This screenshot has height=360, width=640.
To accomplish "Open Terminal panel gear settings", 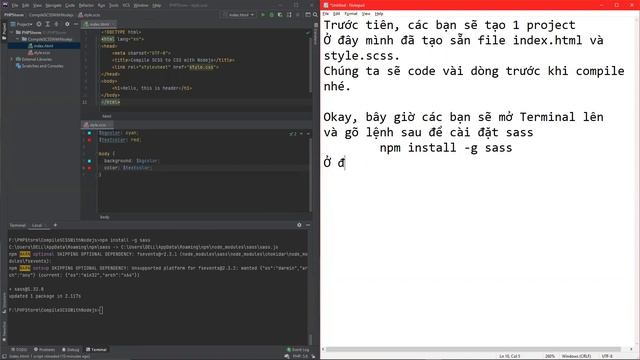I will tap(299, 225).
